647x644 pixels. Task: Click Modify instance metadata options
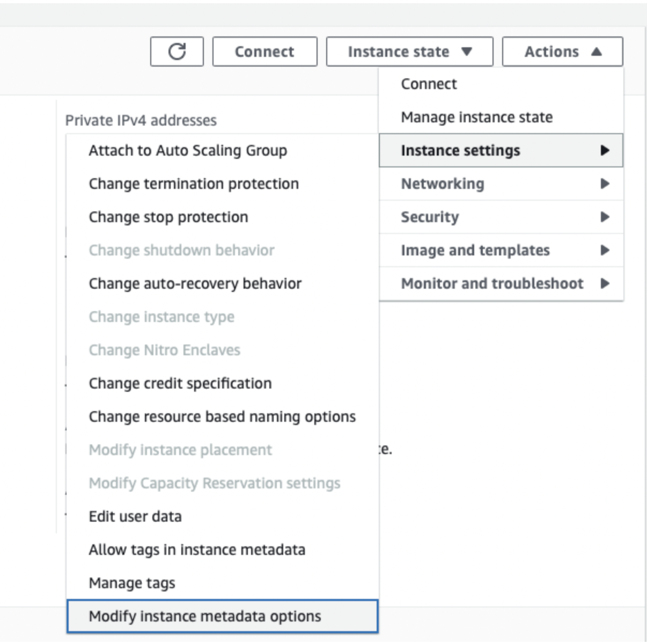pos(223,616)
